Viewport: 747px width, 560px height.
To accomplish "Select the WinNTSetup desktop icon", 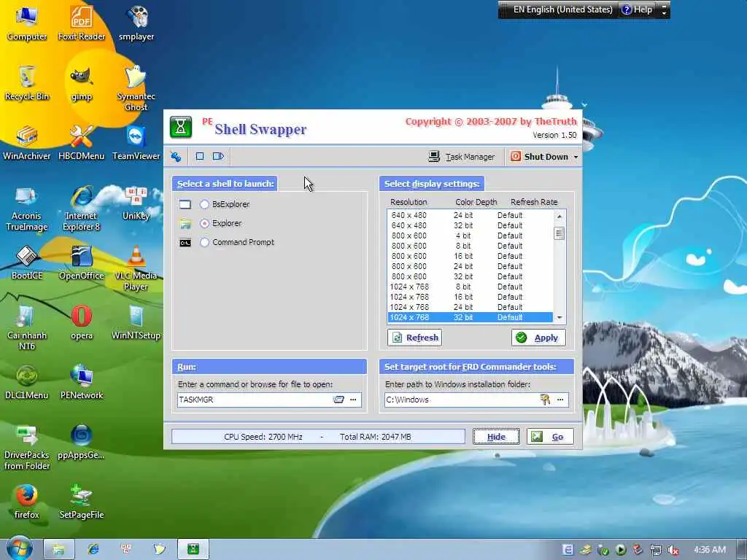I will [136, 323].
